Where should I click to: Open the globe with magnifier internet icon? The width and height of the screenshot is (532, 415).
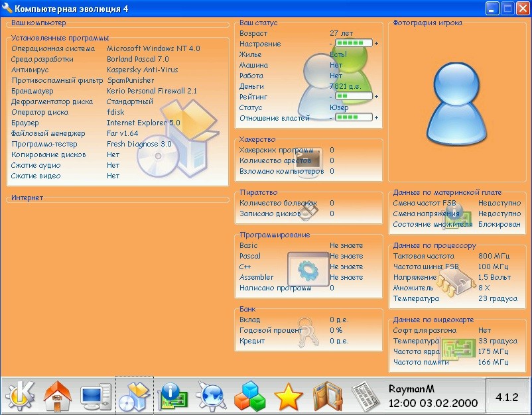coord(212,396)
